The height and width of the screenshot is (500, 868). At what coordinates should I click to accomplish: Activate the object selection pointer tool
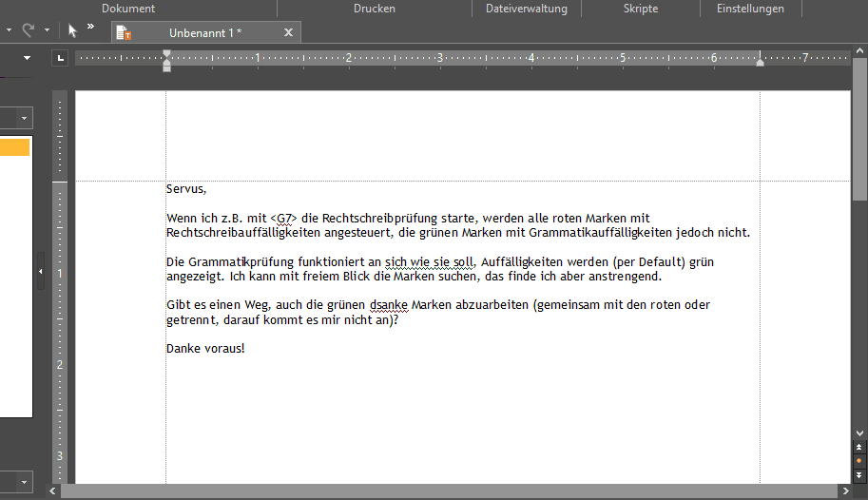[x=72, y=30]
